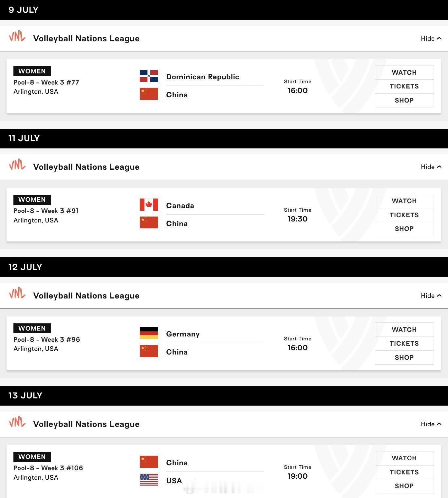The height and width of the screenshot is (498, 448).
Task: Watch the Dominican Republic vs China match
Action: (404, 72)
